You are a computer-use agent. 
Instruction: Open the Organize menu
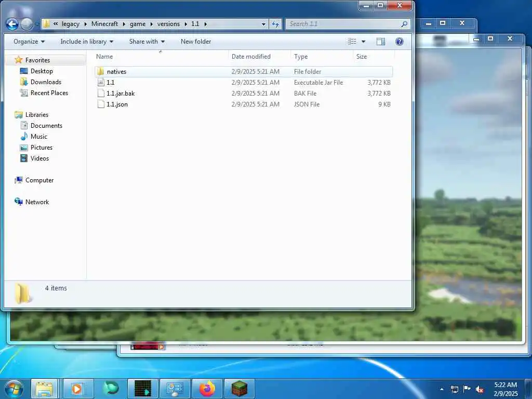[29, 42]
